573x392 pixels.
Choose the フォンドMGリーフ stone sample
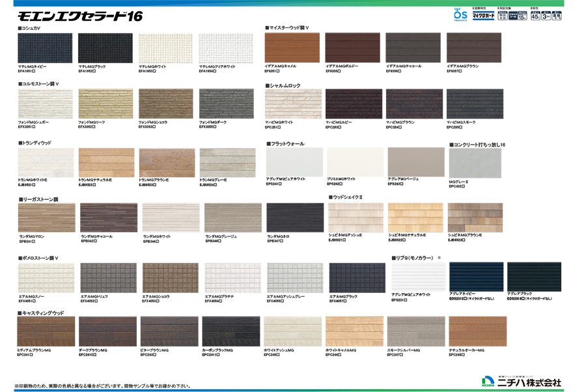(105, 104)
